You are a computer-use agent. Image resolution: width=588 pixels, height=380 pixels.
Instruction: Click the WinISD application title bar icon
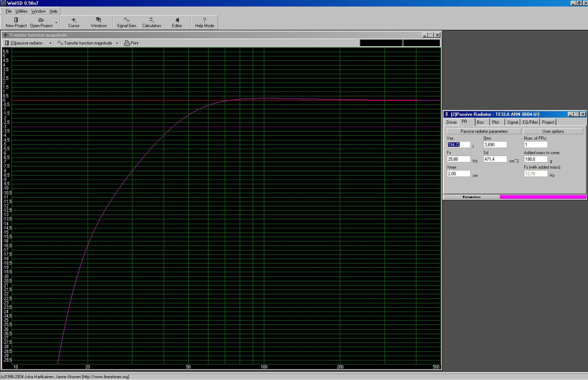pyautogui.click(x=3, y=3)
